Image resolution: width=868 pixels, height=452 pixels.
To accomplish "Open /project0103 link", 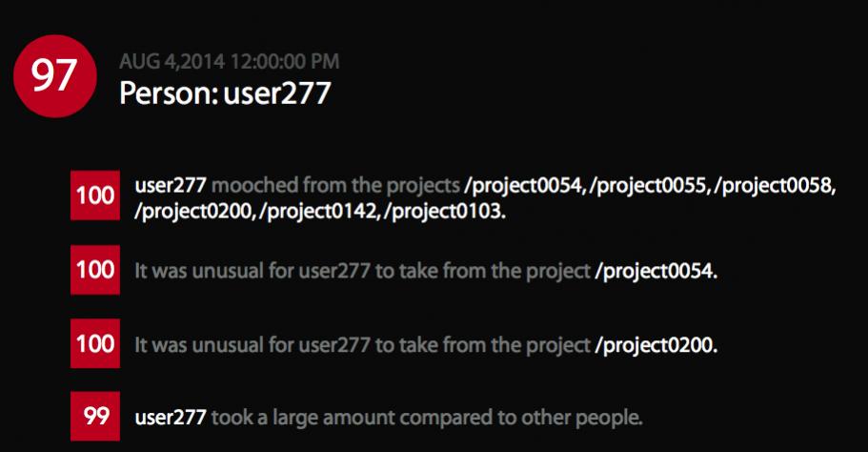I will point(443,211).
